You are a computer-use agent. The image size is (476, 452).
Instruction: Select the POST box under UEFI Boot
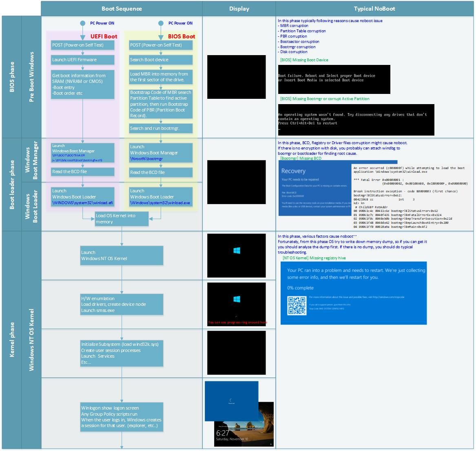(x=82, y=45)
